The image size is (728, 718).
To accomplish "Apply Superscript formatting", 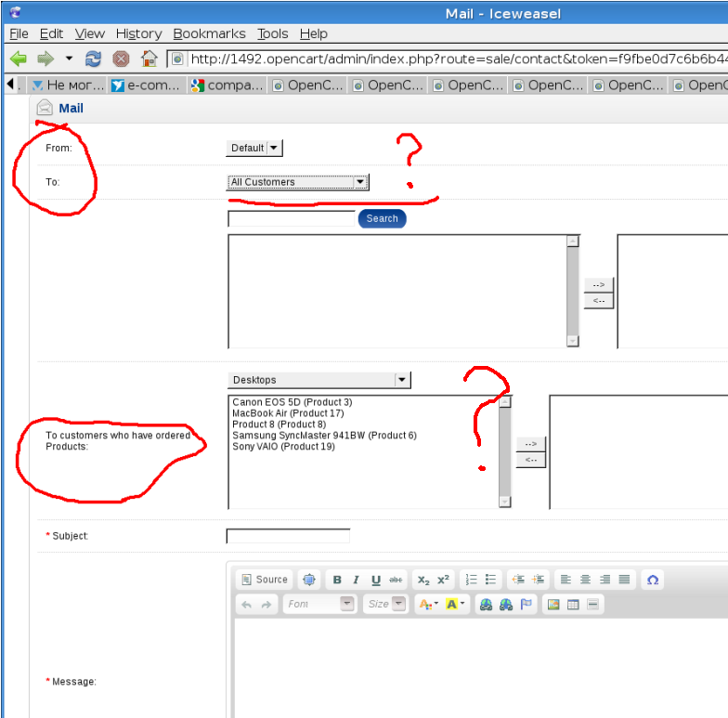I will click(x=444, y=580).
